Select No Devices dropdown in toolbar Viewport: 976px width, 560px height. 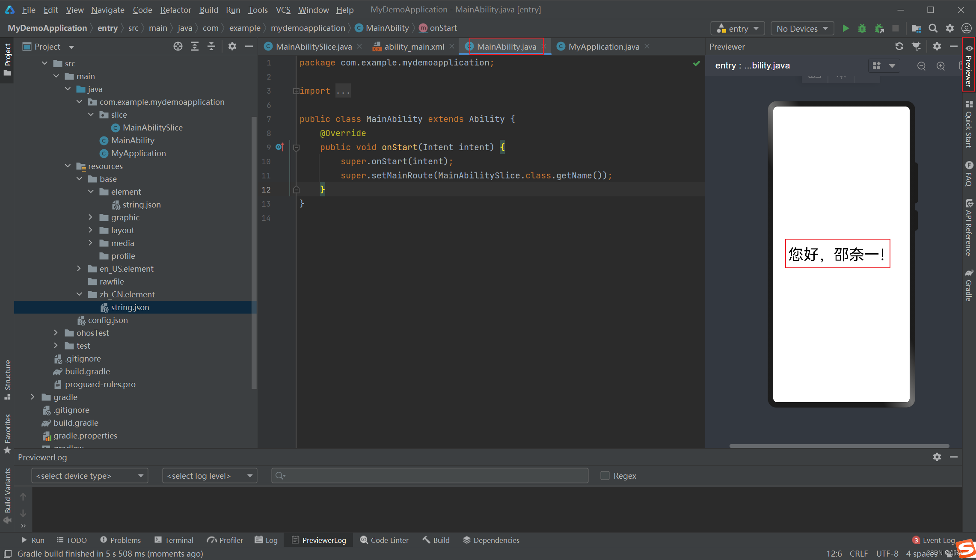[802, 27]
